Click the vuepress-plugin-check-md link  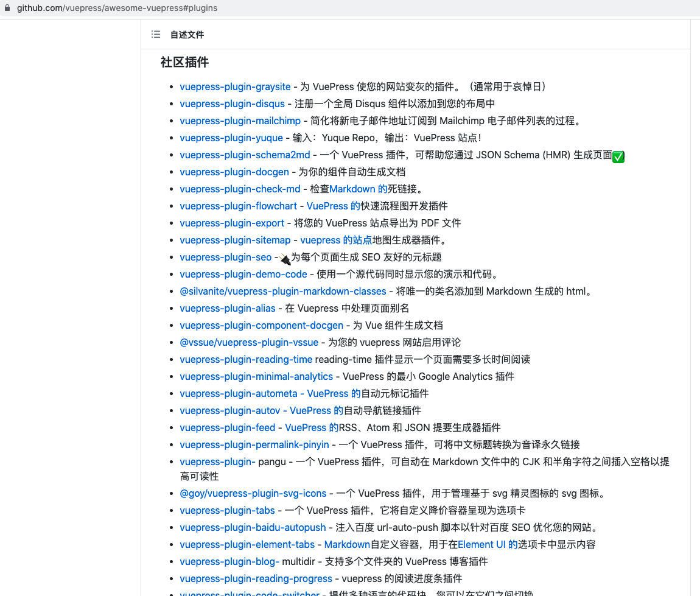240,189
